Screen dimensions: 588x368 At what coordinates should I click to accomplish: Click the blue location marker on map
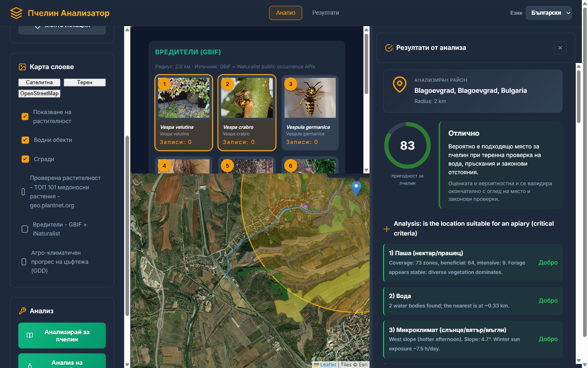[x=356, y=188]
